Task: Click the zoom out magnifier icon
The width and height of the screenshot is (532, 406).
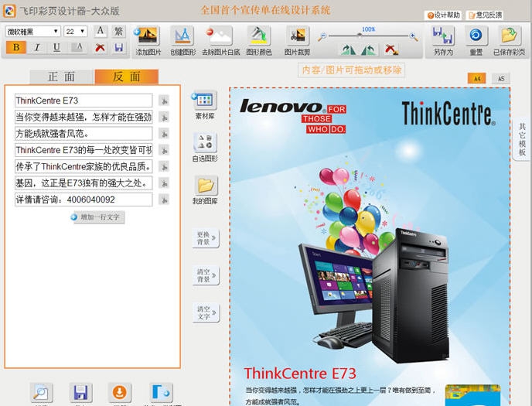Action: pos(322,36)
